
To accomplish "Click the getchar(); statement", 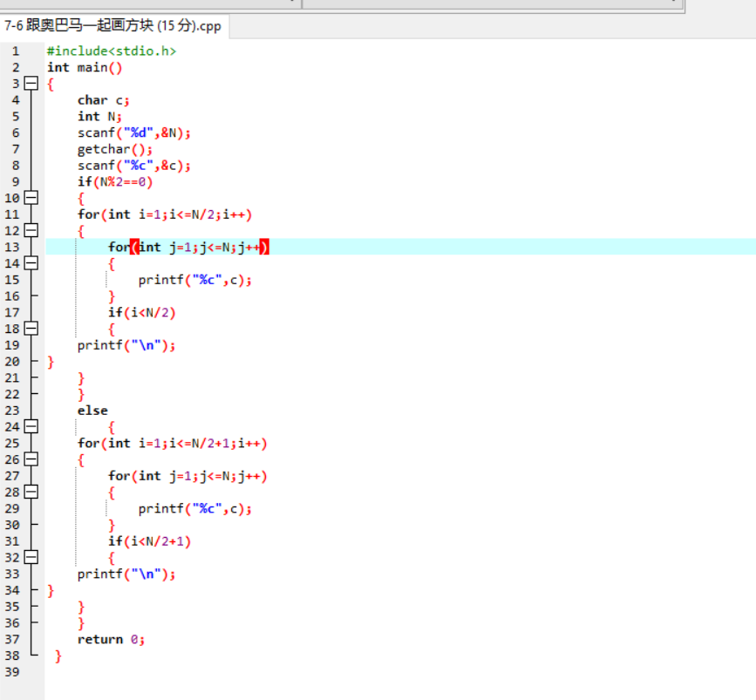I will pos(115,149).
